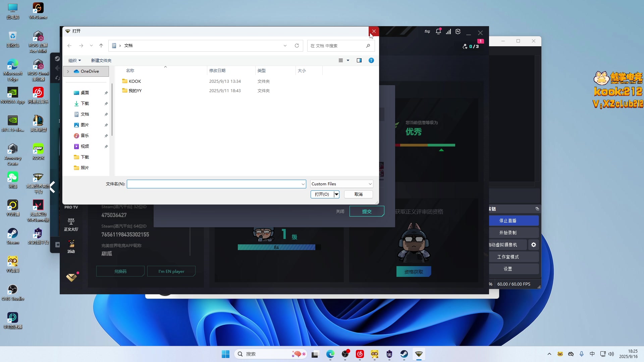Image resolution: width=644 pixels, height=362 pixels.
Task: Click 新建文件夹 in the dialog toolbar
Action: tap(101, 60)
